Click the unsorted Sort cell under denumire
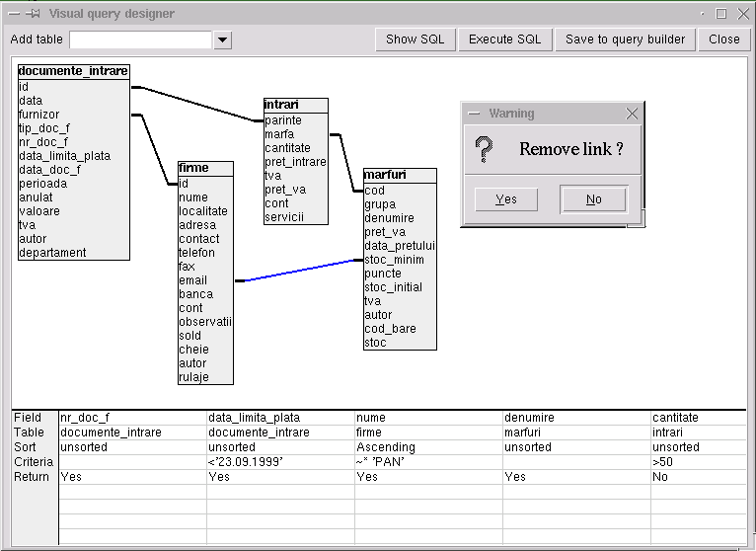Image resolution: width=756 pixels, height=551 pixels. (x=576, y=447)
